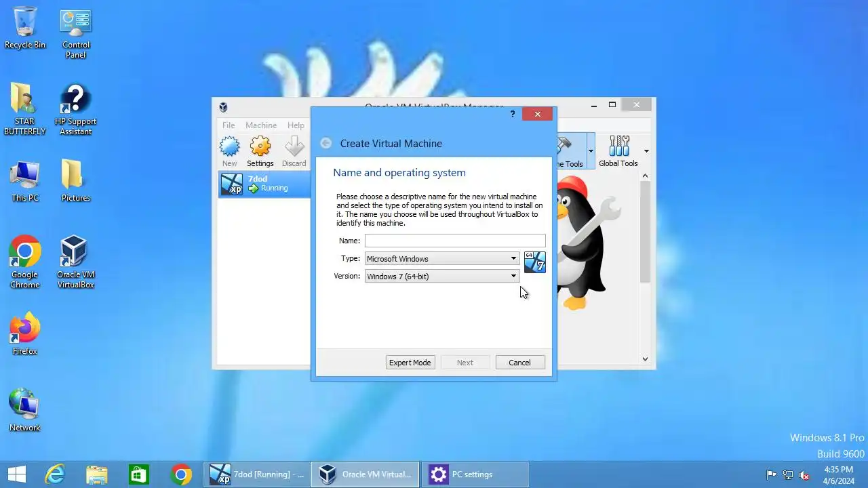Screen dimensions: 868x488
Task: Open the Help menu in VirtualBox Manager
Action: point(296,125)
